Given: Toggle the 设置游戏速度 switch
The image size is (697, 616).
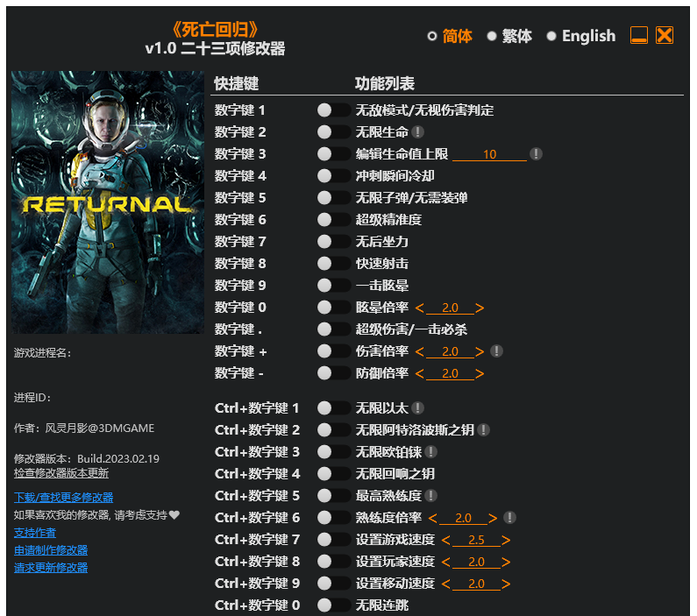Looking at the screenshot, I should pos(334,539).
